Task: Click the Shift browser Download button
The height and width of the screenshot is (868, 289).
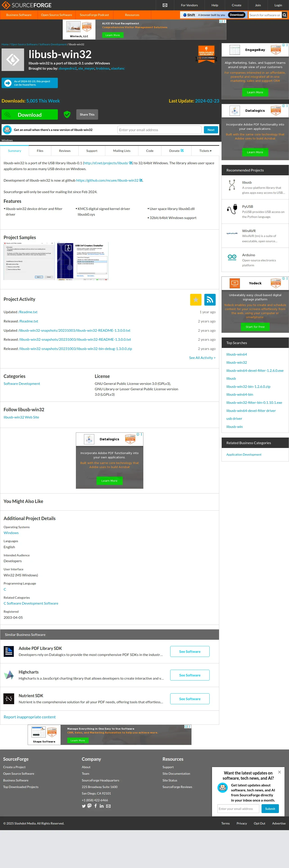Action: [237, 15]
